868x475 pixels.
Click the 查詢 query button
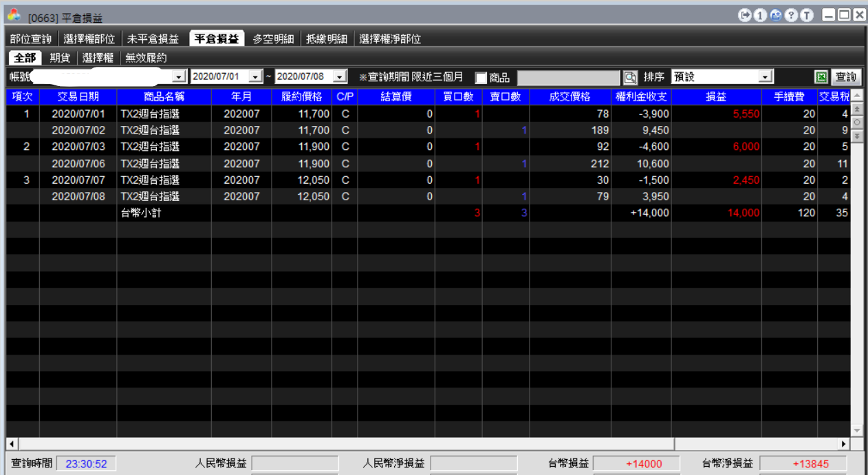point(846,77)
